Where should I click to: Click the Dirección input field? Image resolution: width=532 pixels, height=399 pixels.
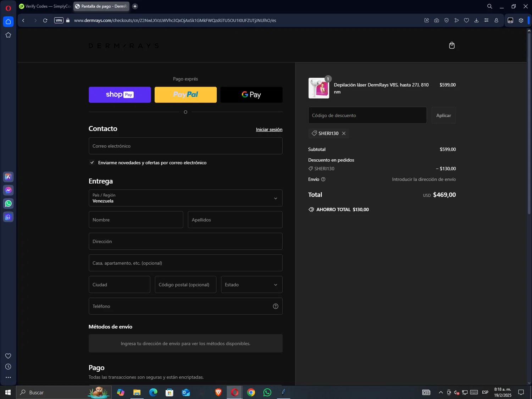[185, 242]
